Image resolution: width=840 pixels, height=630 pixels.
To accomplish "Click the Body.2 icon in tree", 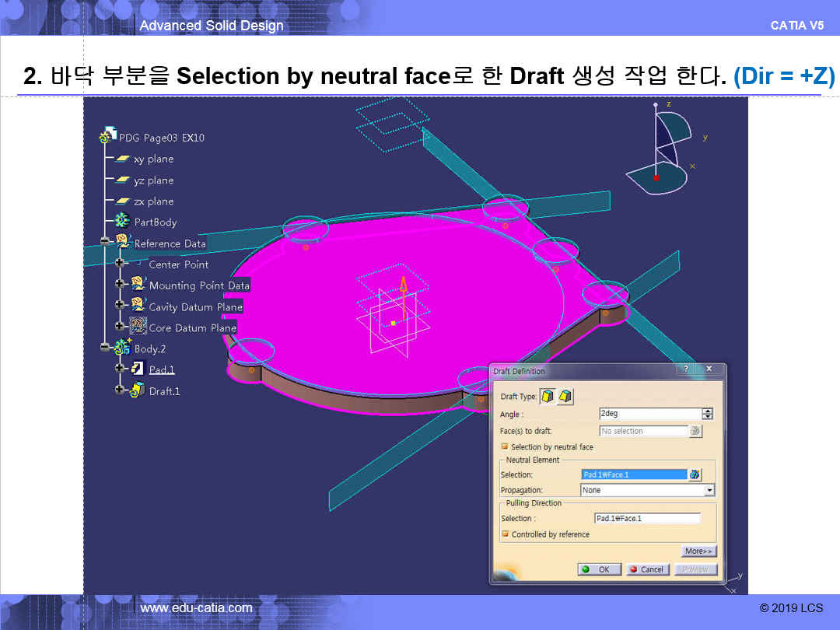I will pyautogui.click(x=122, y=348).
